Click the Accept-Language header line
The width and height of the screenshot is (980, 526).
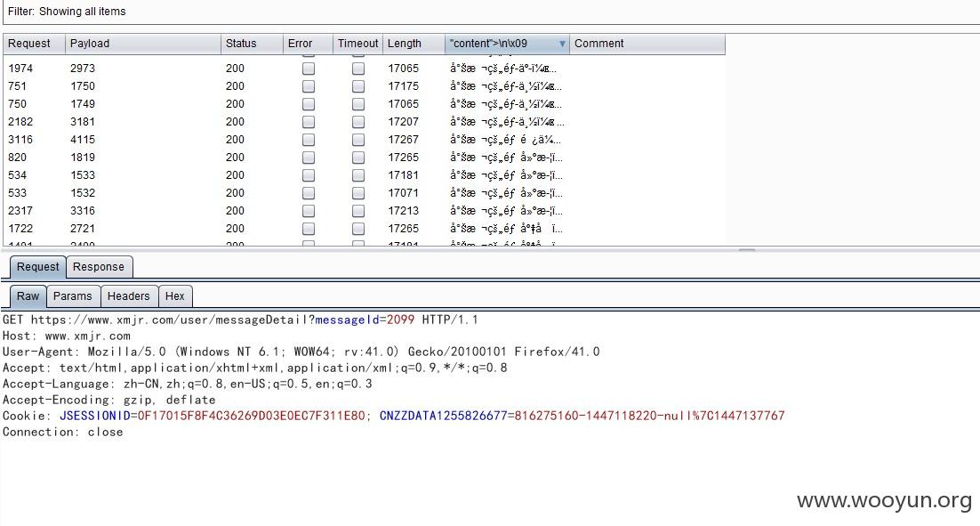pos(187,384)
